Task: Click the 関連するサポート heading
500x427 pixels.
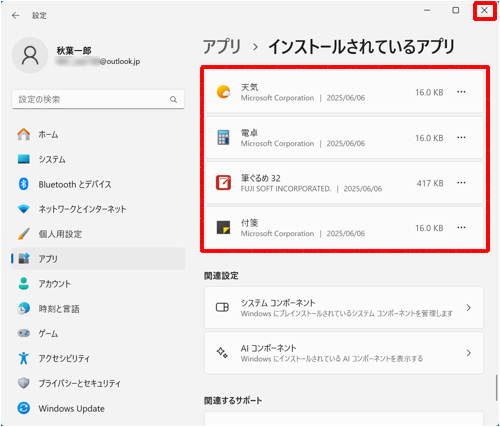Action: click(x=233, y=400)
